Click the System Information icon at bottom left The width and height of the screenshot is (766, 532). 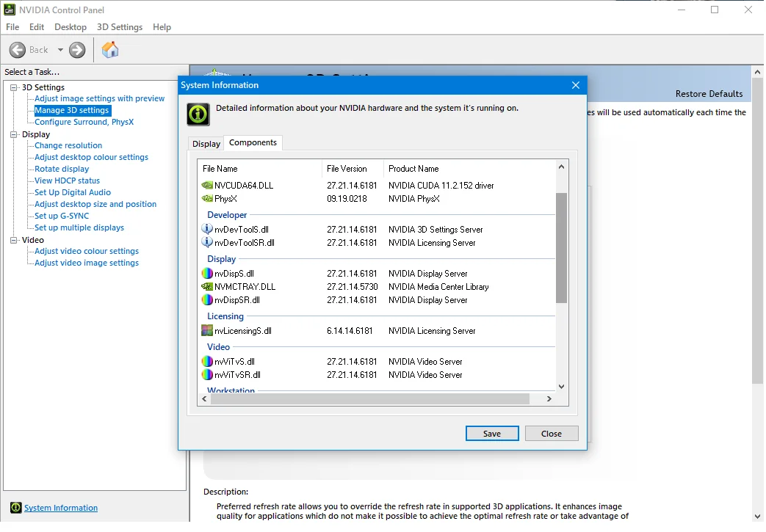pyautogui.click(x=15, y=508)
